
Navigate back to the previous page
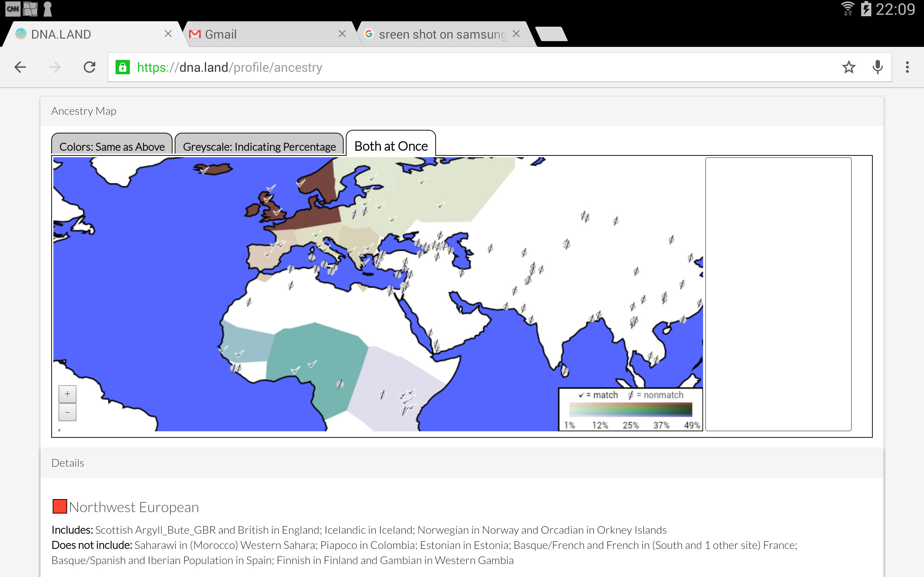click(x=21, y=67)
